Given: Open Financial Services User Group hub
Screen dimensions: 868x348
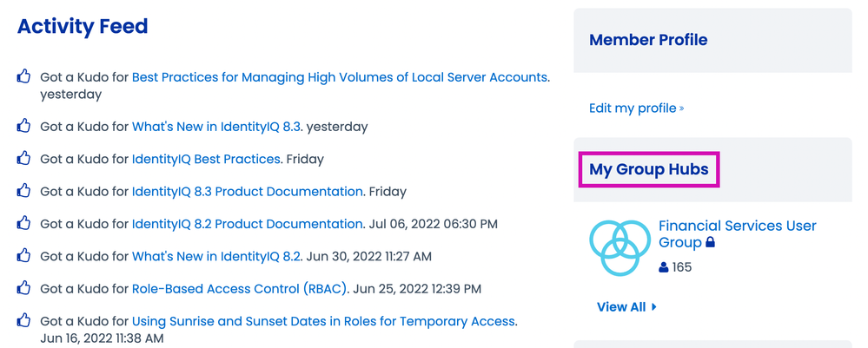Looking at the screenshot, I should click(x=737, y=227).
